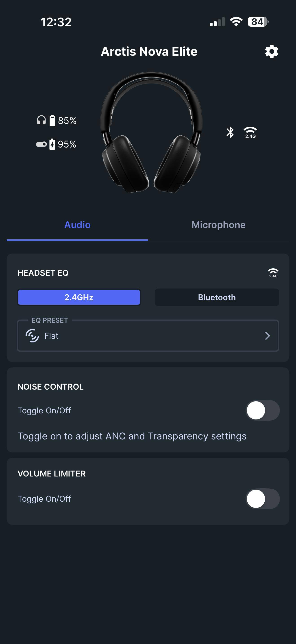Viewport: 296px width, 644px height.
Task: Tap the 2.4G wireless icon beside Bluetooth
Action: pos(250,132)
